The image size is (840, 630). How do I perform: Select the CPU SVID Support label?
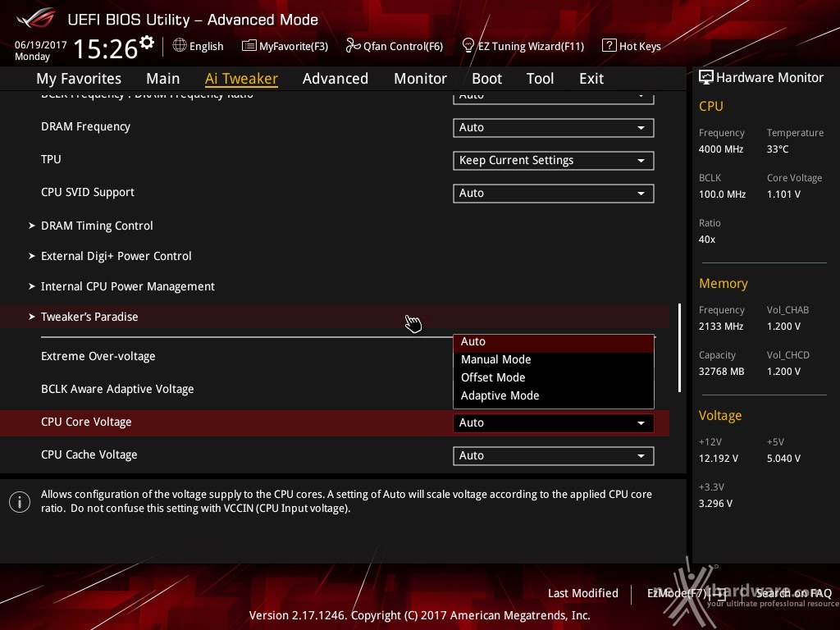point(87,192)
